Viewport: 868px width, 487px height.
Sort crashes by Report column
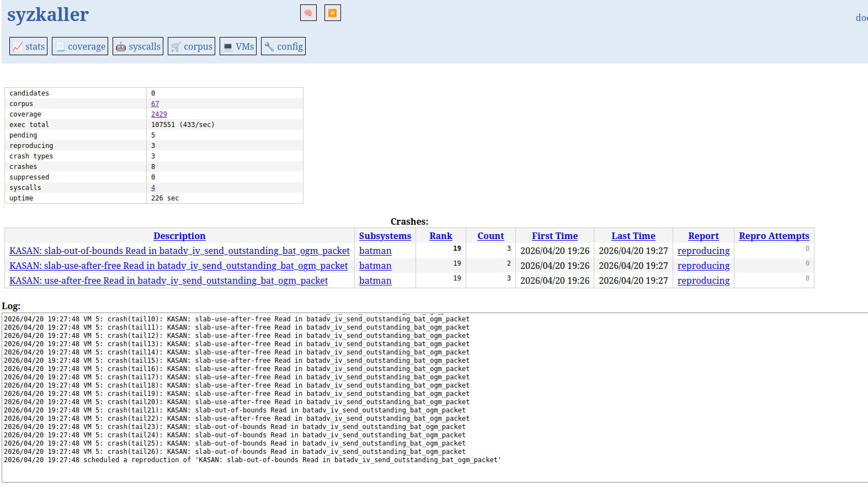[704, 236]
